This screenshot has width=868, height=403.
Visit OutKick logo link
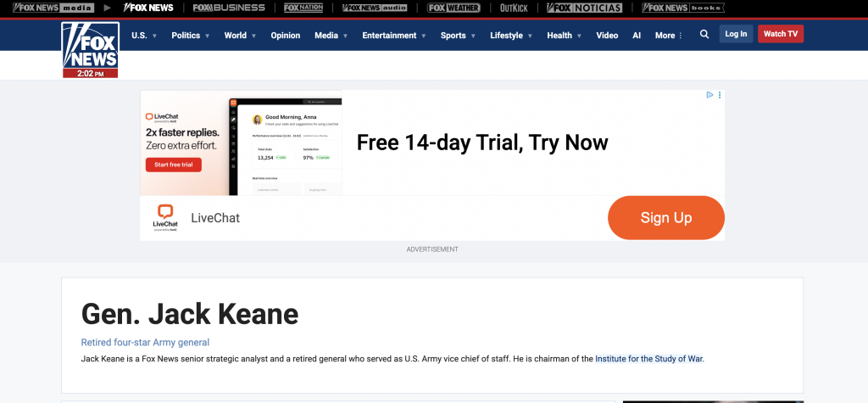pos(514,8)
